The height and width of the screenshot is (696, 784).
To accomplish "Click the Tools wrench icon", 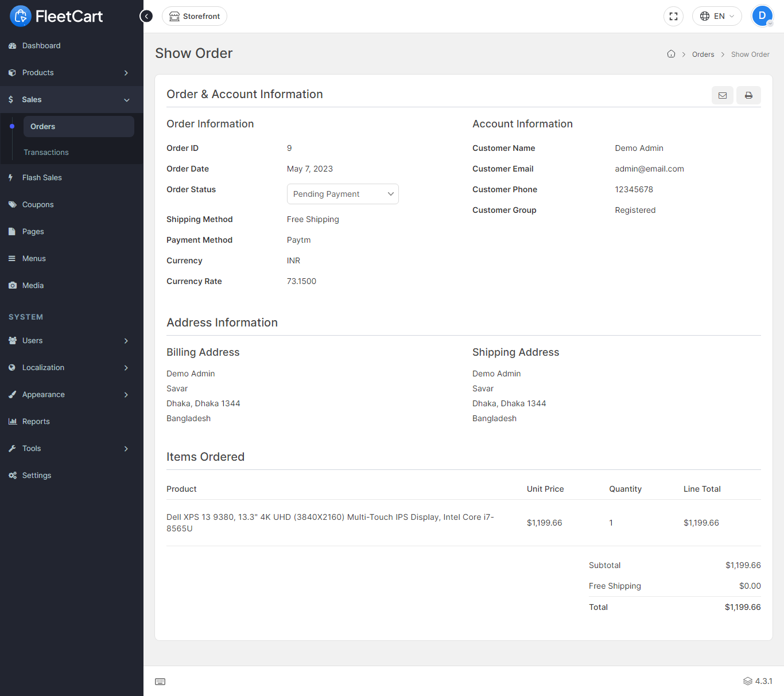I will (x=12, y=449).
